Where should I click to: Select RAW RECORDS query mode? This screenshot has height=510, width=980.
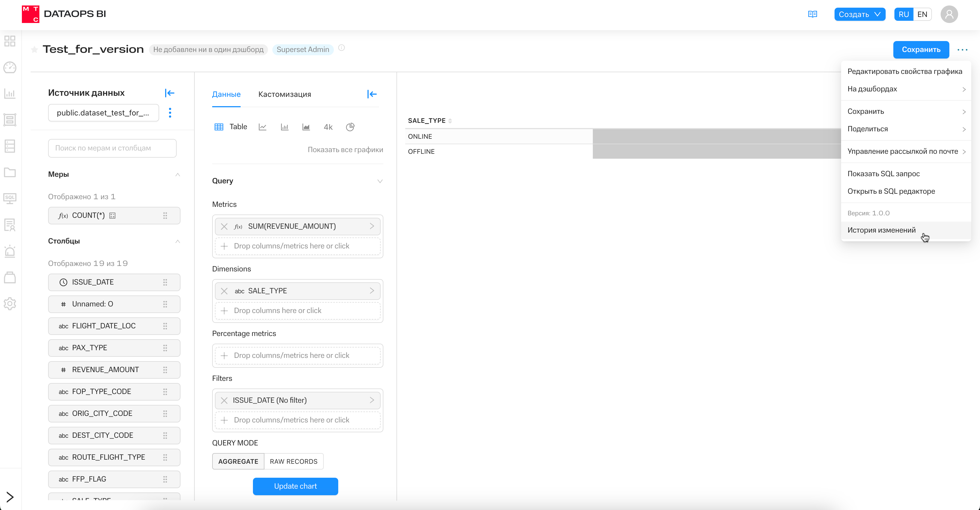(x=294, y=461)
